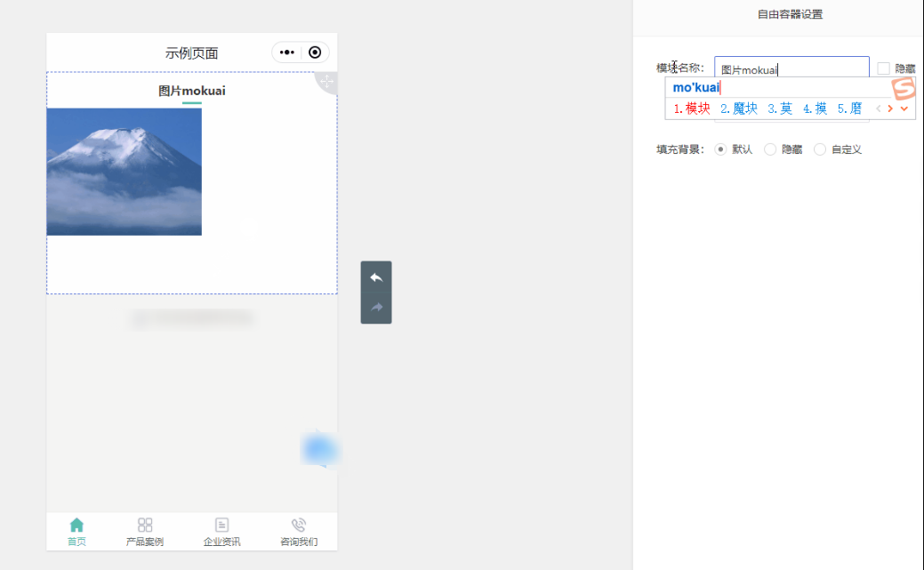Go to next IME candidate page arrow
Image resolution: width=924 pixels, height=570 pixels.
pyautogui.click(x=890, y=108)
